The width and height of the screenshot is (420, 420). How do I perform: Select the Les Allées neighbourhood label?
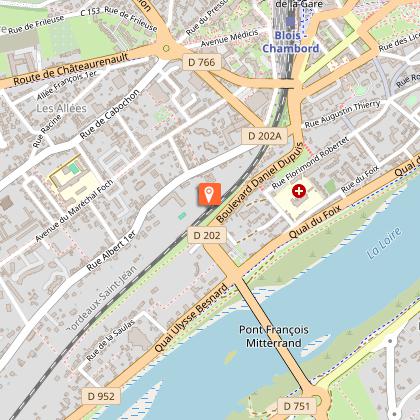click(x=62, y=108)
